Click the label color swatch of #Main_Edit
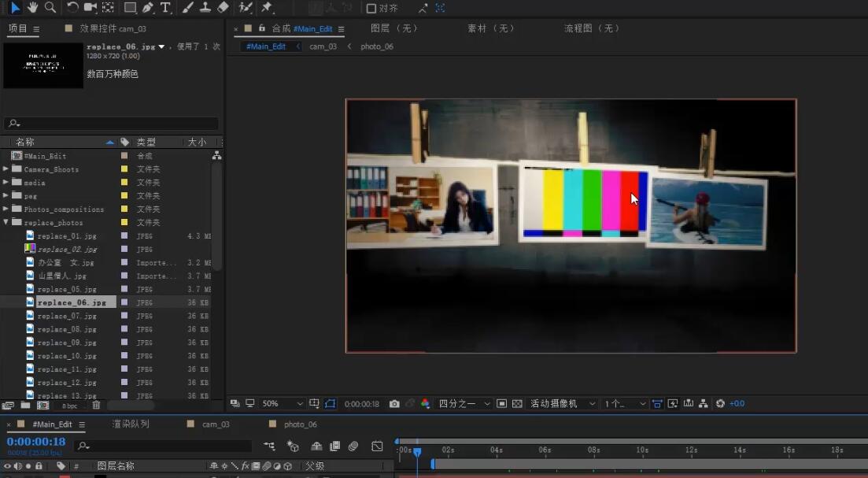Screen dimensions: 868x478 [x=124, y=156]
